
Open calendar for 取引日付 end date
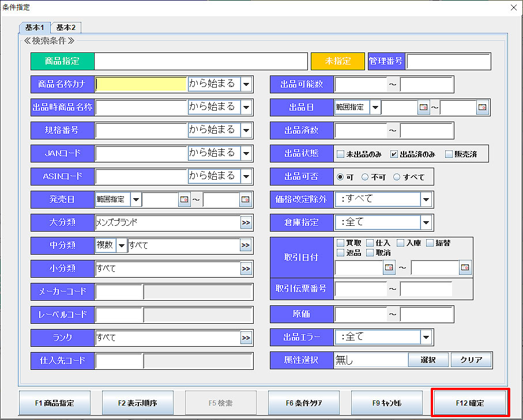[x=465, y=267]
